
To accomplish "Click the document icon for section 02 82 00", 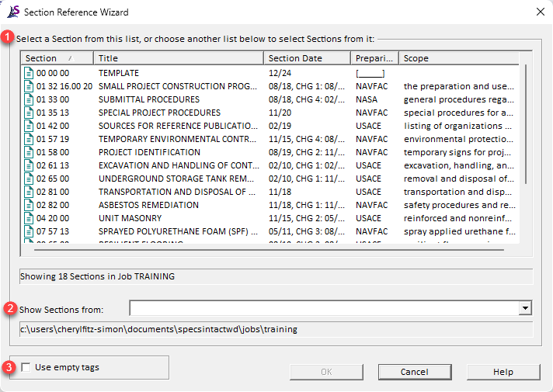I will (x=29, y=205).
